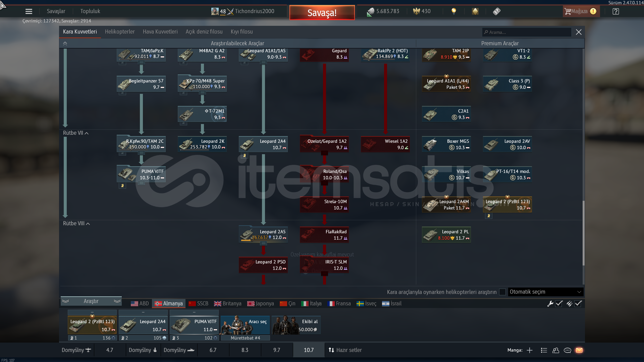Screen dimensions: 644x362
Task: Open the glowing mail envelope
Action: [579, 350]
